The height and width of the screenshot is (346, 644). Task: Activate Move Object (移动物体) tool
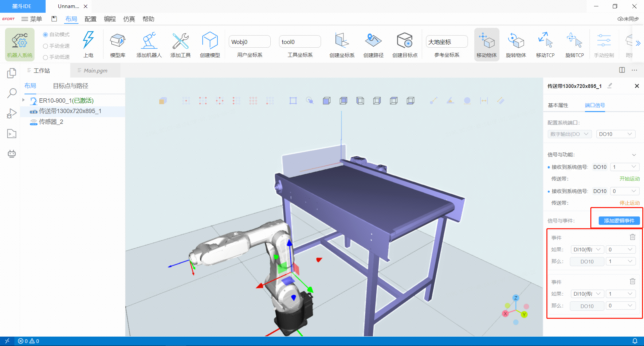click(487, 44)
